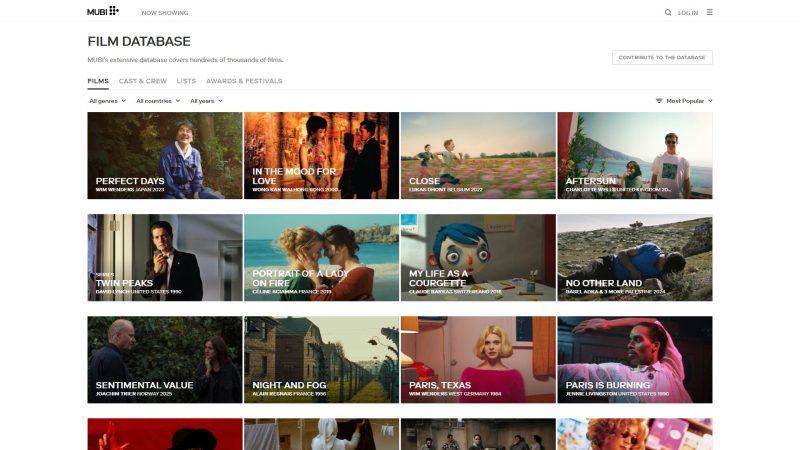Image resolution: width=800 pixels, height=450 pixels.
Task: Open Portrait of a Lady on Fire card
Action: coord(321,258)
